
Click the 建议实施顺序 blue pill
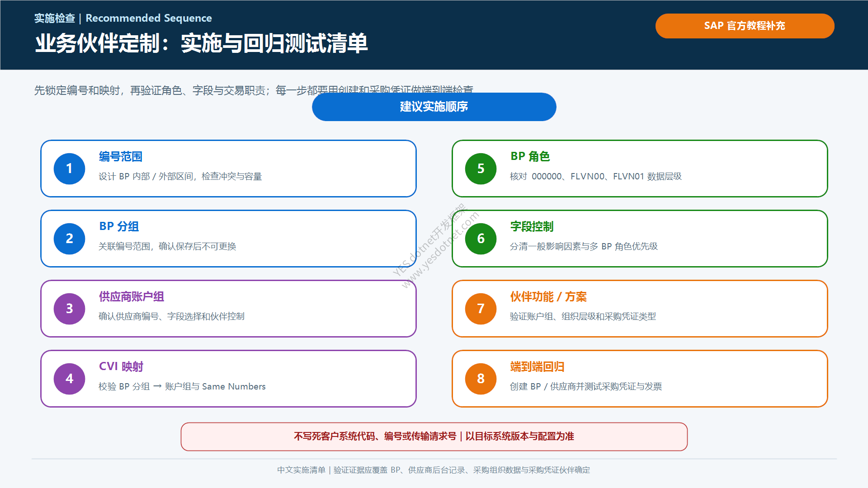coord(434,107)
